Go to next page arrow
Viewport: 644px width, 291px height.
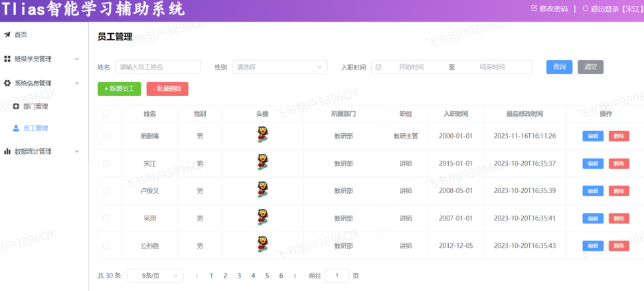tap(295, 276)
